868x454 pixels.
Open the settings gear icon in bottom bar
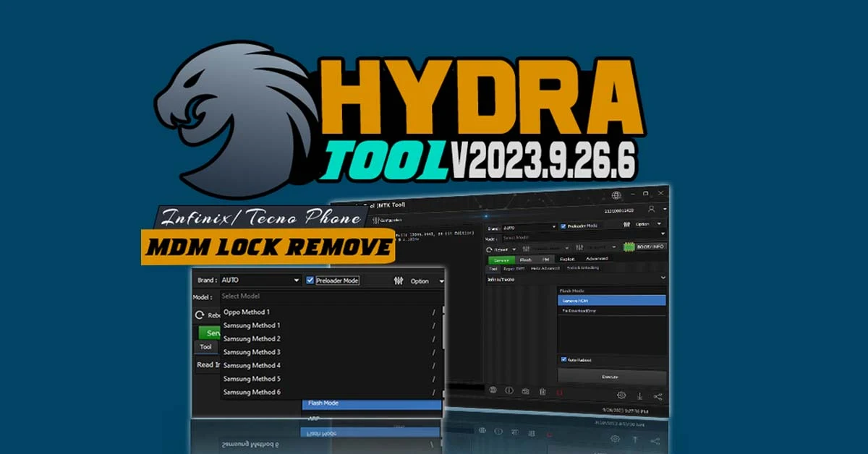621,395
